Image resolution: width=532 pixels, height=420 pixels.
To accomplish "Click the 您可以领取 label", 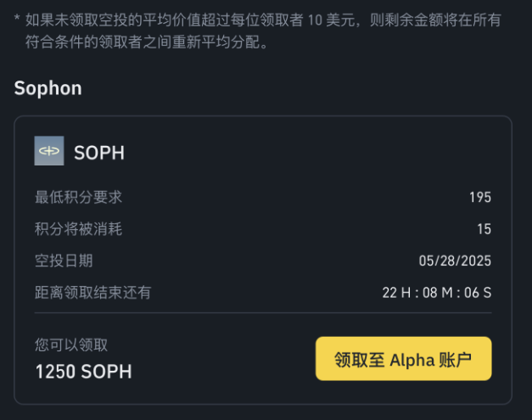I will tap(71, 345).
